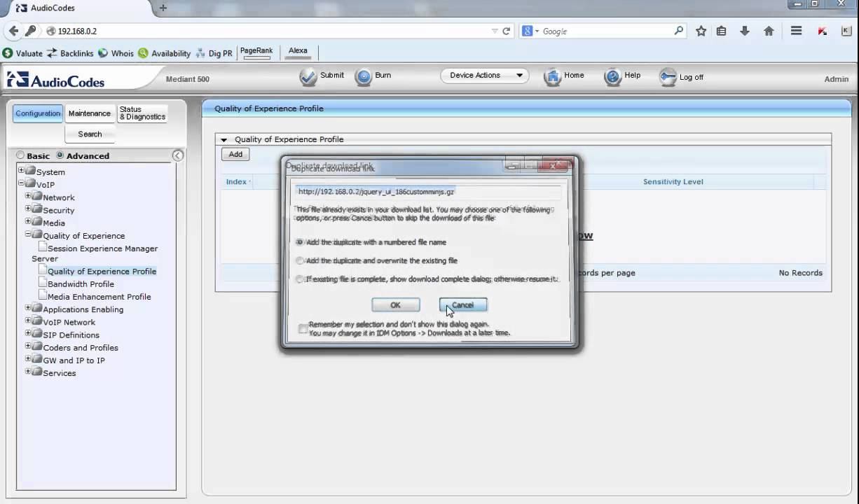This screenshot has width=859, height=504.
Task: Select Add duplicate with numbered file name
Action: click(300, 242)
